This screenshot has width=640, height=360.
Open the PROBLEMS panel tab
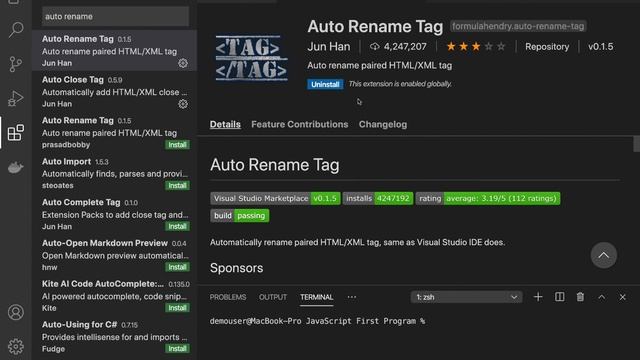[228, 297]
